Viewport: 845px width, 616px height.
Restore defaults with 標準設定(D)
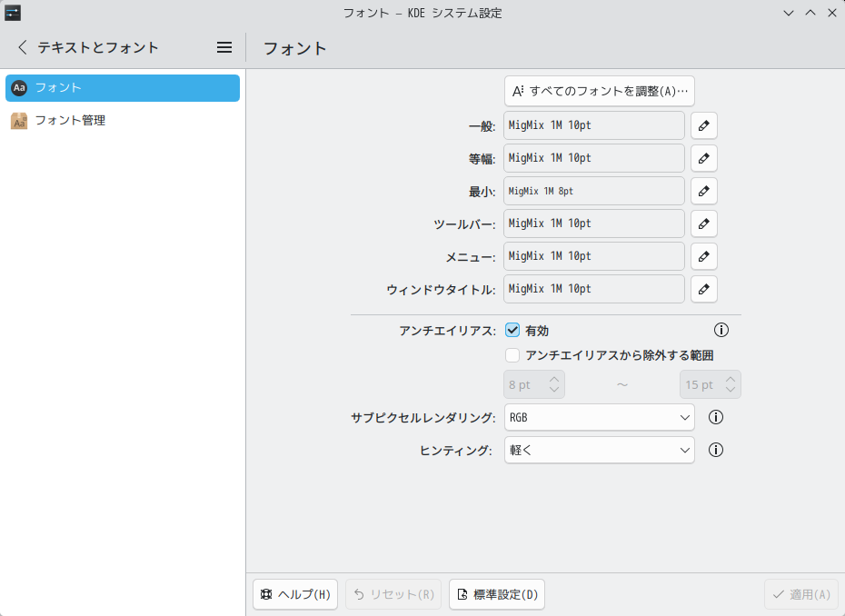[x=496, y=594]
